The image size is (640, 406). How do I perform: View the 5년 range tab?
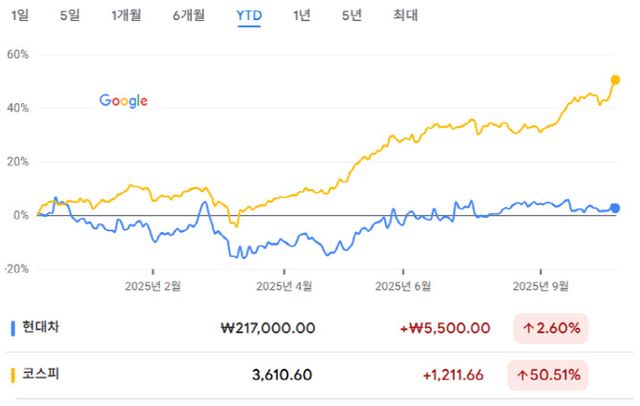tap(352, 15)
